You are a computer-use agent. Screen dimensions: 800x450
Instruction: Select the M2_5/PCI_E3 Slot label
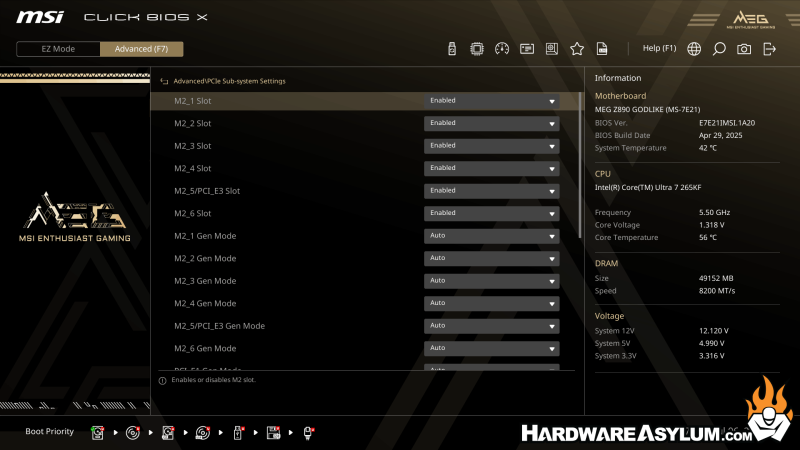tap(207, 191)
